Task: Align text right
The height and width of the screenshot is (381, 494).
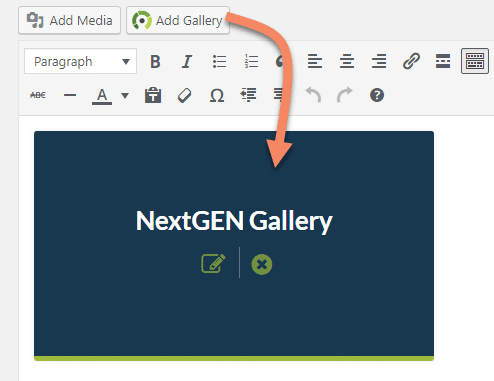Action: coord(379,61)
